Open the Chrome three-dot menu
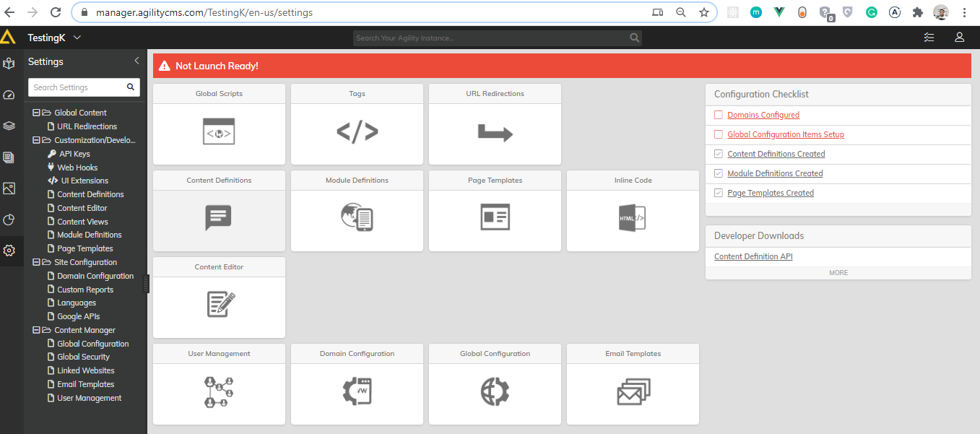The height and width of the screenshot is (434, 980). 965,12
